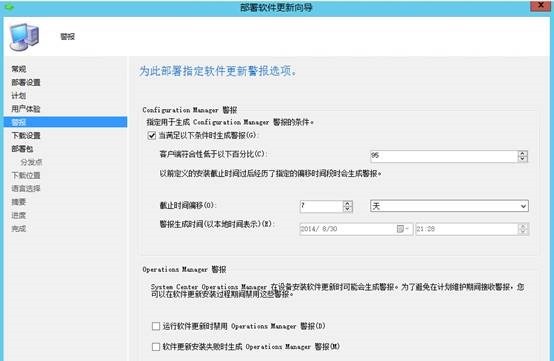Click the Configuration Manager 警报 group label
The image size is (554, 361).
[x=190, y=110]
